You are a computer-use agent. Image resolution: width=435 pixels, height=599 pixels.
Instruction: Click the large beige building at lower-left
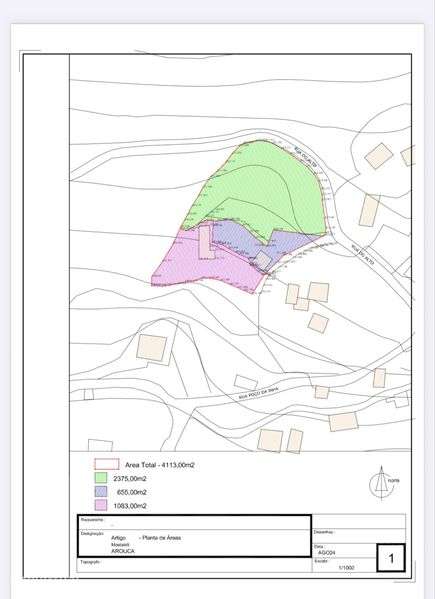click(x=152, y=348)
